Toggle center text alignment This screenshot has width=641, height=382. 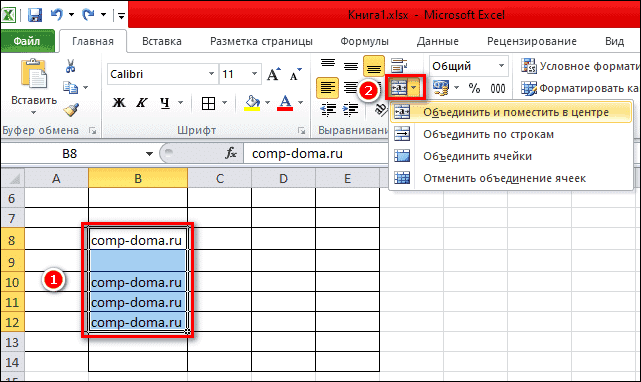point(350,88)
